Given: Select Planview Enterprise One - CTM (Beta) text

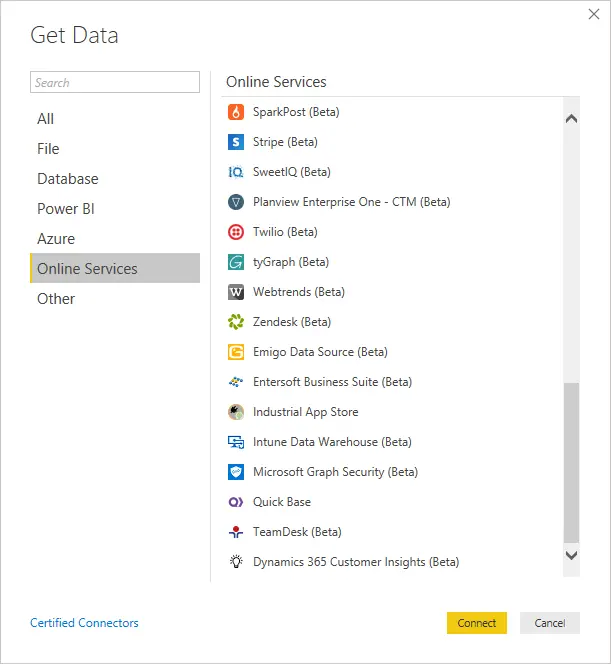Looking at the screenshot, I should tap(352, 202).
